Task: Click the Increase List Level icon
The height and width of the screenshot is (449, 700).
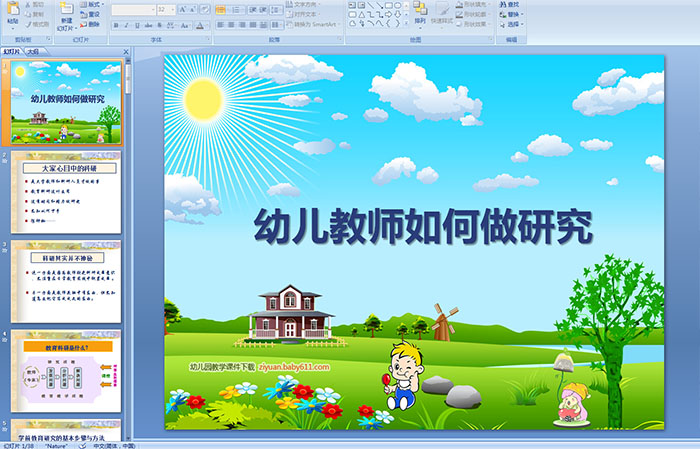Action: [x=263, y=10]
